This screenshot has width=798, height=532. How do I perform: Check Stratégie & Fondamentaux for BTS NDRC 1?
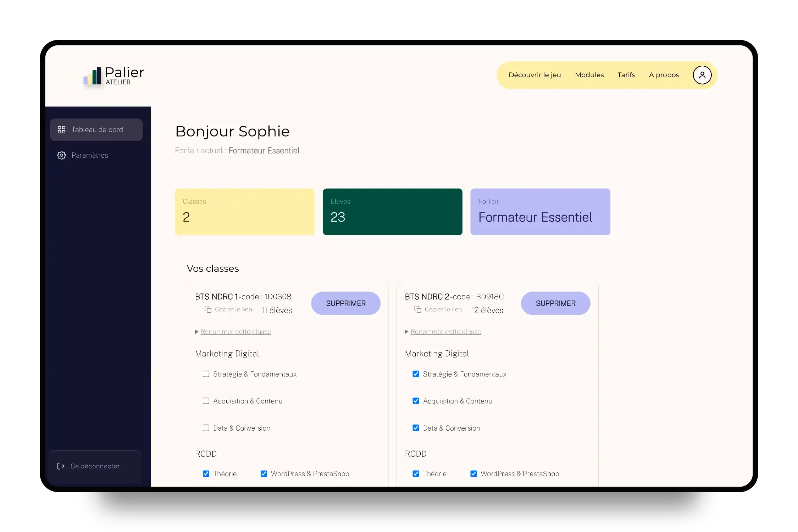pyautogui.click(x=206, y=374)
